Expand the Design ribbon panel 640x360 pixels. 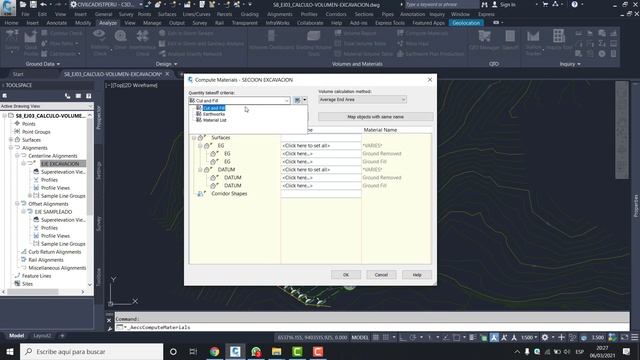pos(166,64)
